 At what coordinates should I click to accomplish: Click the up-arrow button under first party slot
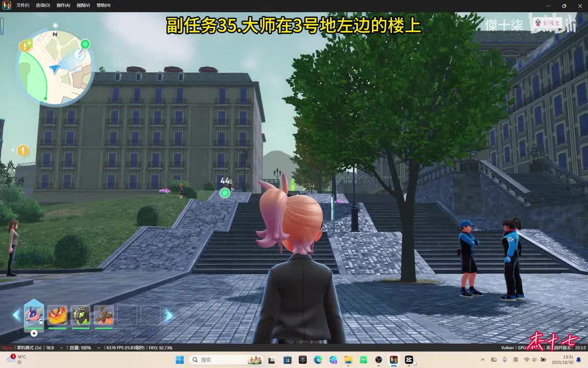pos(34,333)
